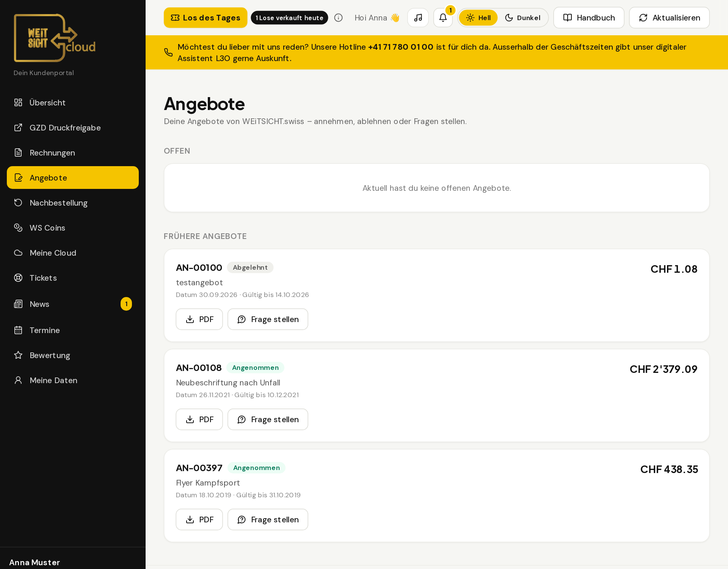Download PDF for AN-00397
Screen dimensions: 728x569
(199, 520)
